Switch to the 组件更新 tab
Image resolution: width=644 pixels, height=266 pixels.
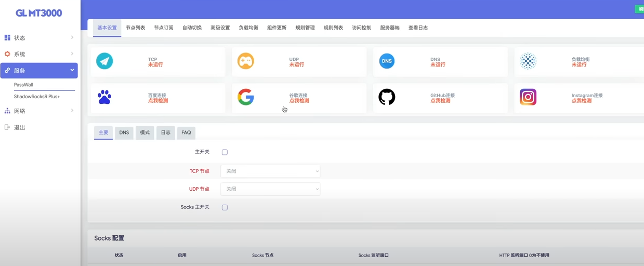click(277, 28)
